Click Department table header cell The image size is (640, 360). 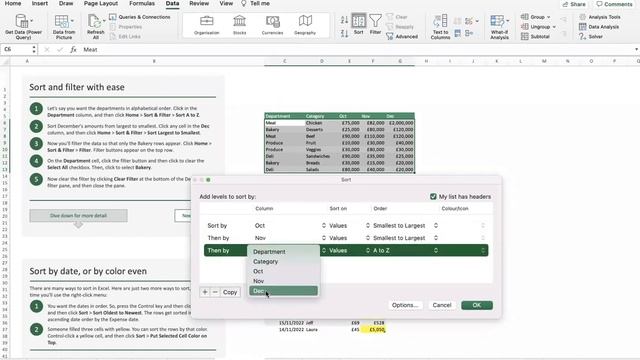284,116
